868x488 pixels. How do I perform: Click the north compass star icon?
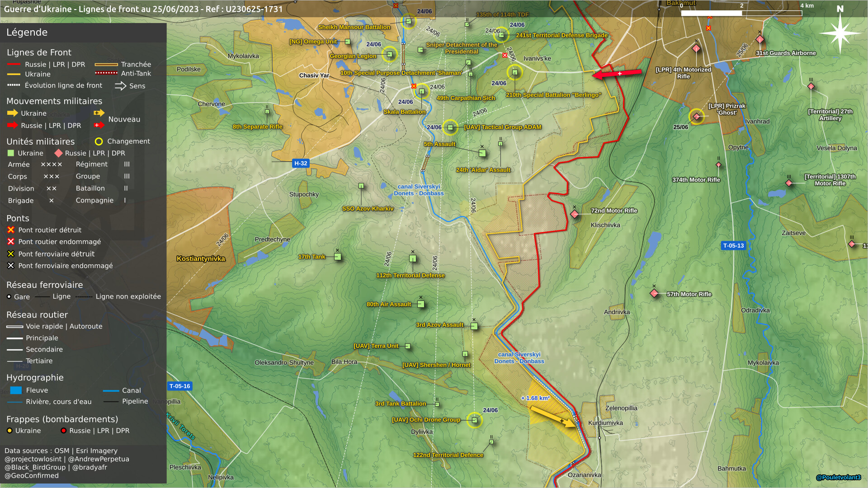tap(840, 33)
